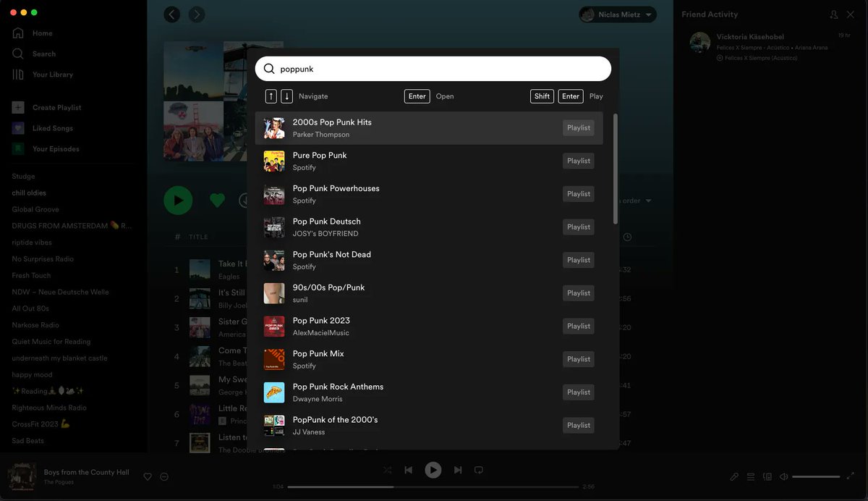Open Home in the sidebar
This screenshot has height=501, width=868.
(33, 33)
